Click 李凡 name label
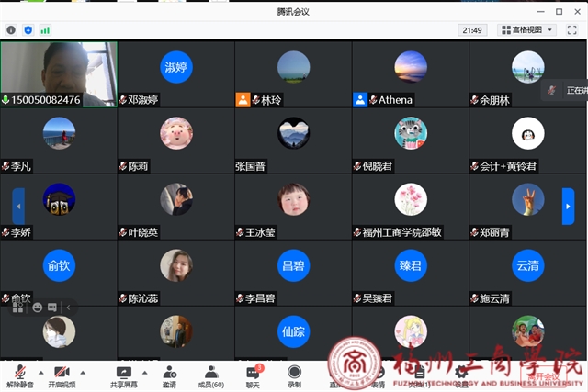This screenshot has height=392, width=588. point(20,166)
